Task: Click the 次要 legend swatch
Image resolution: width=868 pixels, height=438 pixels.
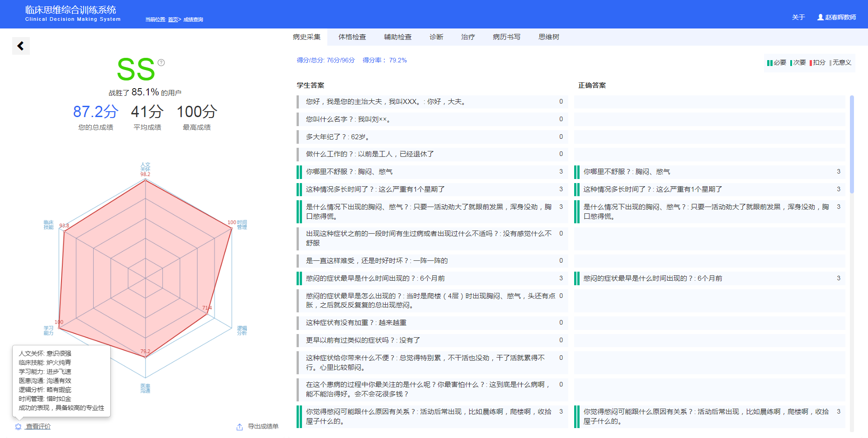Action: pos(791,63)
